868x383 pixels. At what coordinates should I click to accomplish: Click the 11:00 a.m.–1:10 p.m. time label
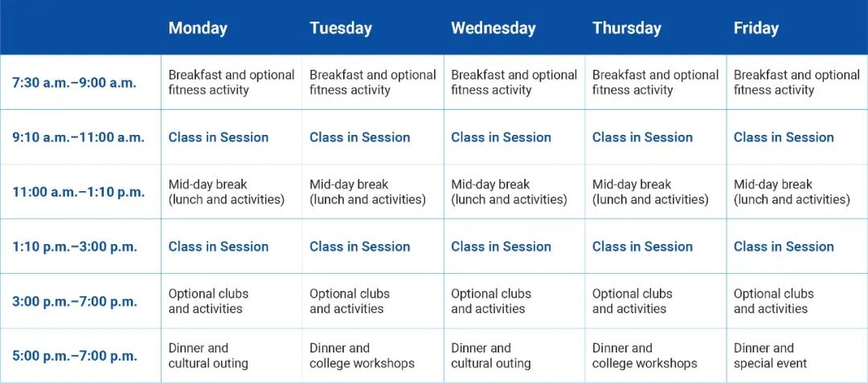[78, 192]
